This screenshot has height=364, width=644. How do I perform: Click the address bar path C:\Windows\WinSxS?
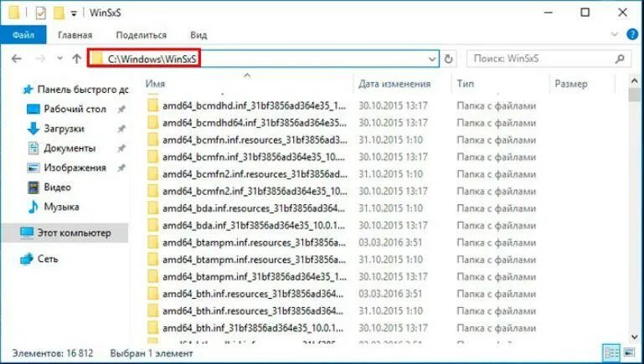point(152,59)
